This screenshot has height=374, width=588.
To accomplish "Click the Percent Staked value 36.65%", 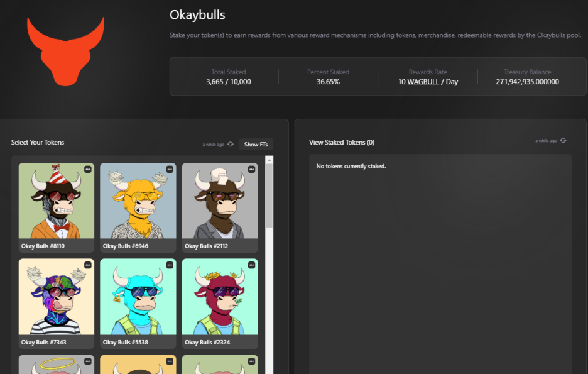I will pos(328,82).
